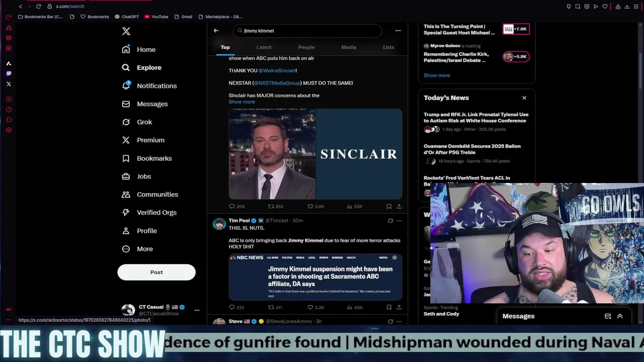Click the Tim Pool display name
The height and width of the screenshot is (362, 644).
[239, 220]
